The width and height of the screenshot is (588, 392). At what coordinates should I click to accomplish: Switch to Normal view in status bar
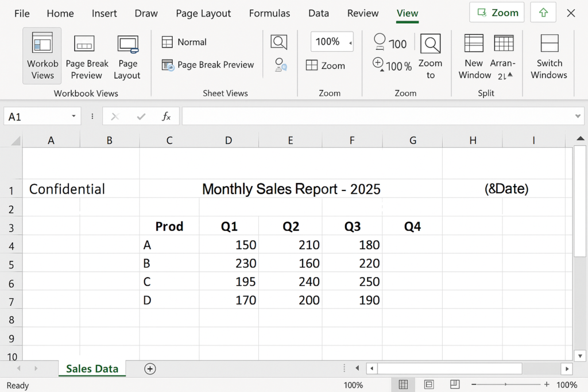[403, 385]
